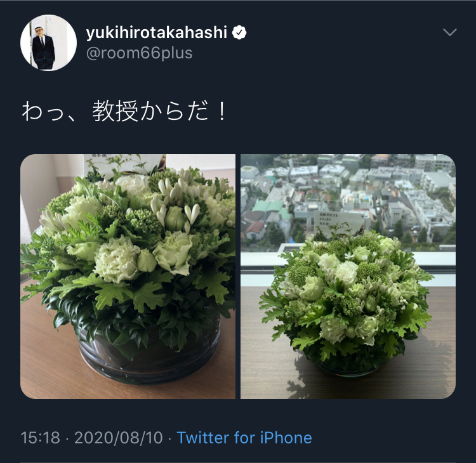Open the left flower arrangement photo
Screen dimensions: 476x463
tap(128, 277)
